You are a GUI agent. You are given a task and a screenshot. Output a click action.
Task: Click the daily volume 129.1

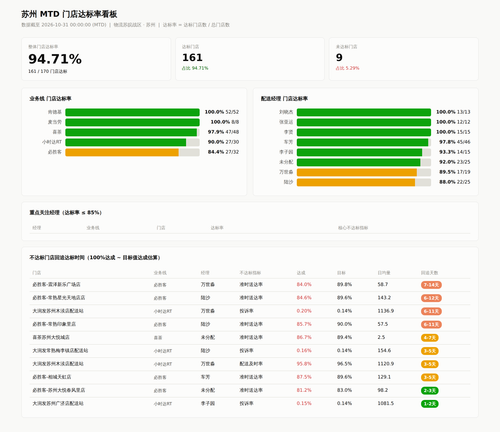[384, 377]
